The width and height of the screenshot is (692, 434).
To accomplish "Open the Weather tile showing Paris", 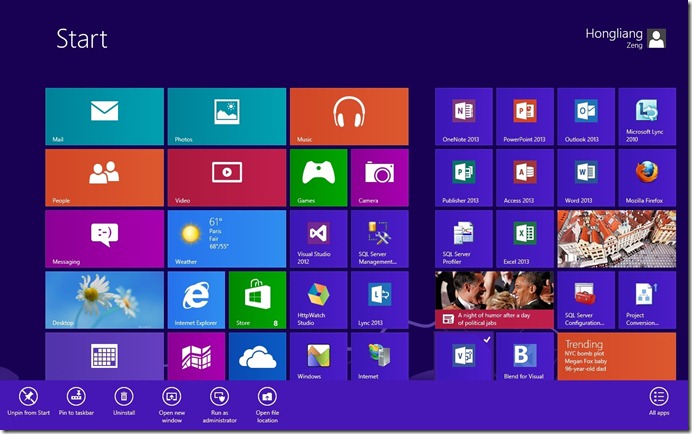I will coord(227,239).
